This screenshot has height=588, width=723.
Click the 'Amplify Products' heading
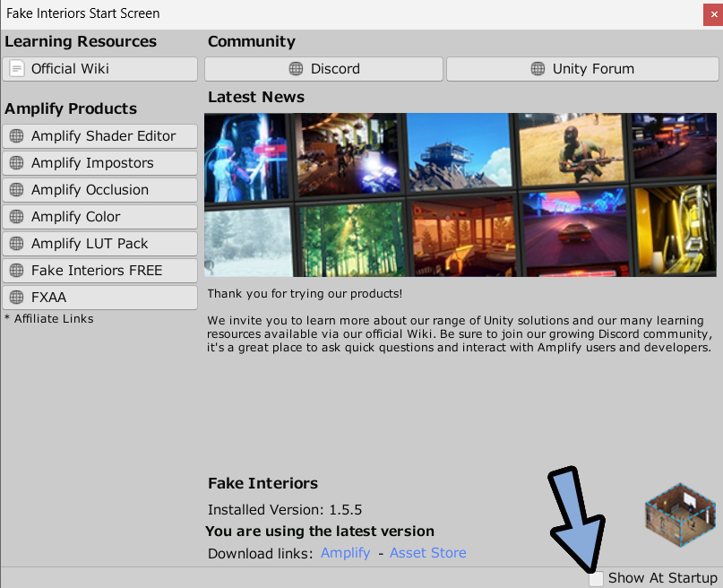[x=71, y=108]
